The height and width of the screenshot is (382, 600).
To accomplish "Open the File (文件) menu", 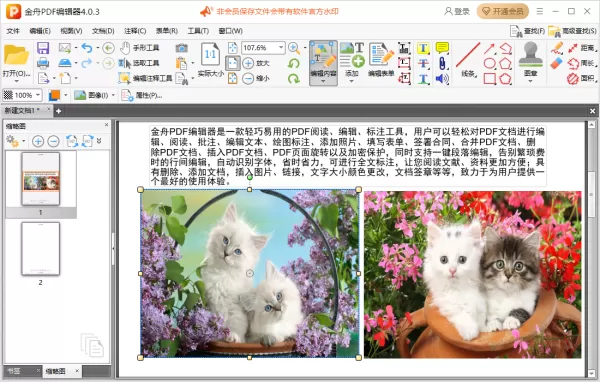I will coord(13,31).
